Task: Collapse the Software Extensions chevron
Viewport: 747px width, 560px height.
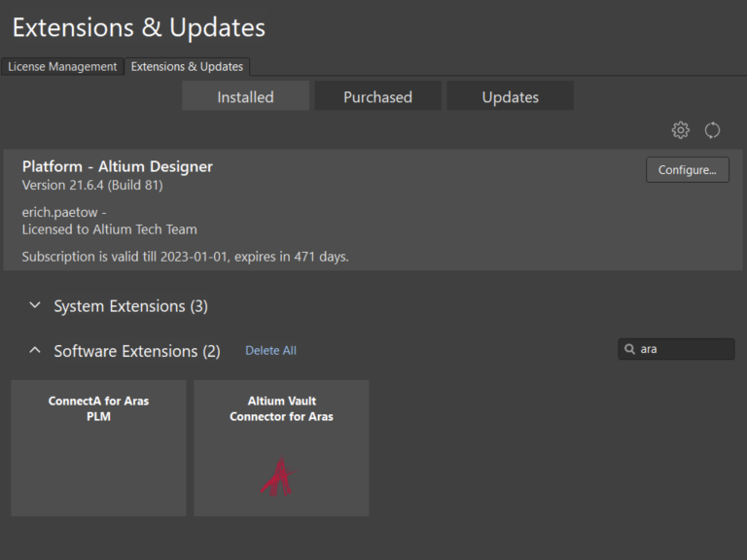Action: [x=35, y=350]
